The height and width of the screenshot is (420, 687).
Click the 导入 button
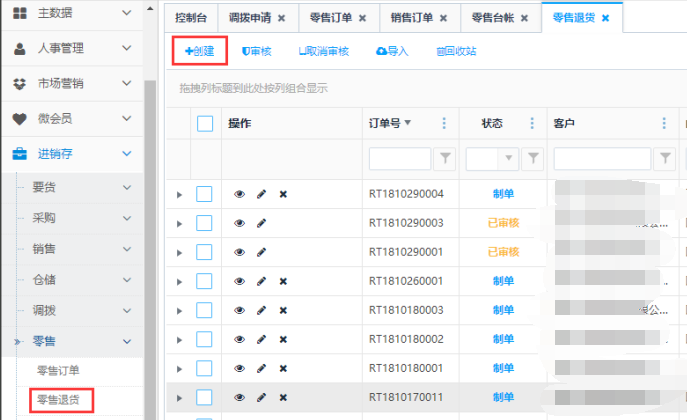pyautogui.click(x=392, y=51)
